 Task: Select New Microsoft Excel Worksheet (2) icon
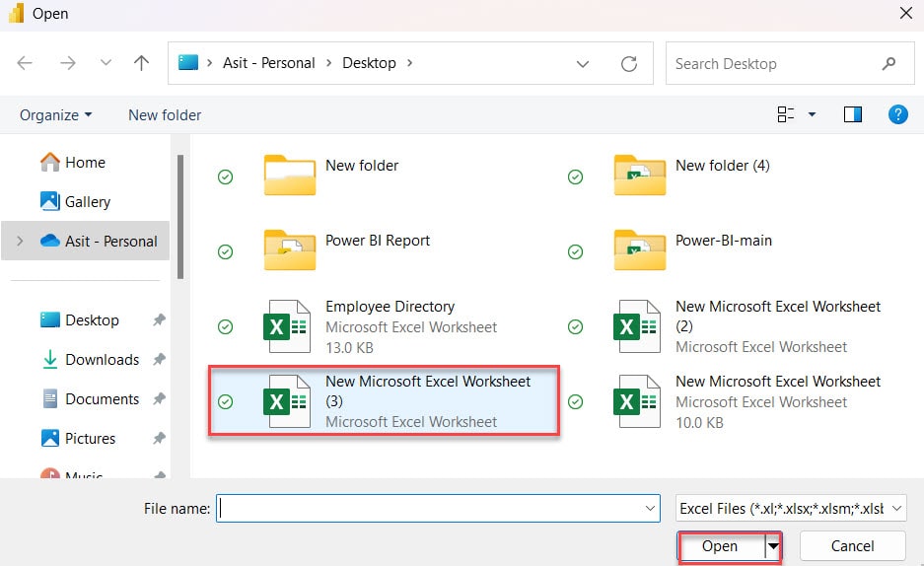tap(636, 326)
